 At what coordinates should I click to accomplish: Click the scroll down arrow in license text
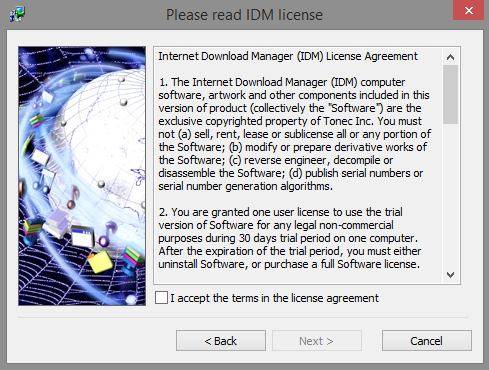[450, 275]
